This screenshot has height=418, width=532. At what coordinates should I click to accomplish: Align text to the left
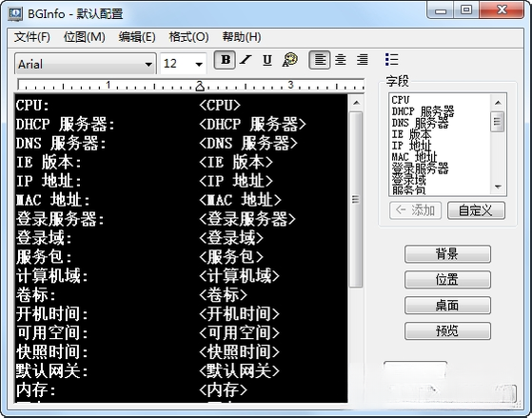coord(319,60)
